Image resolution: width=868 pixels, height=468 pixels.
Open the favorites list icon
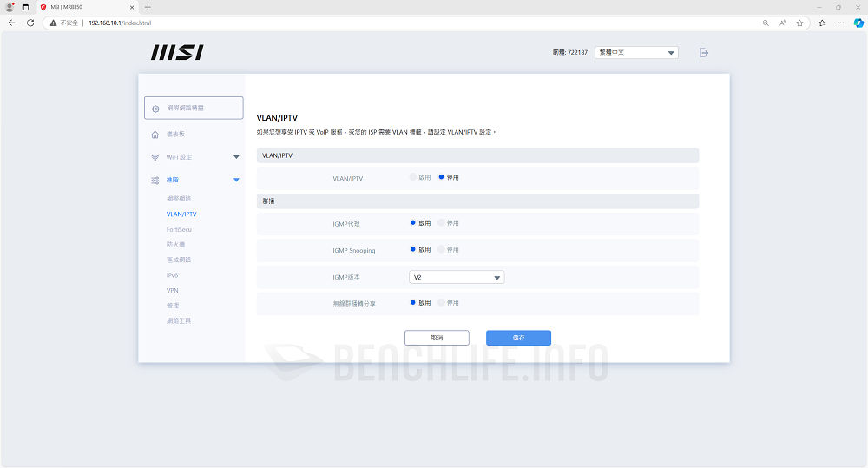pyautogui.click(x=822, y=23)
